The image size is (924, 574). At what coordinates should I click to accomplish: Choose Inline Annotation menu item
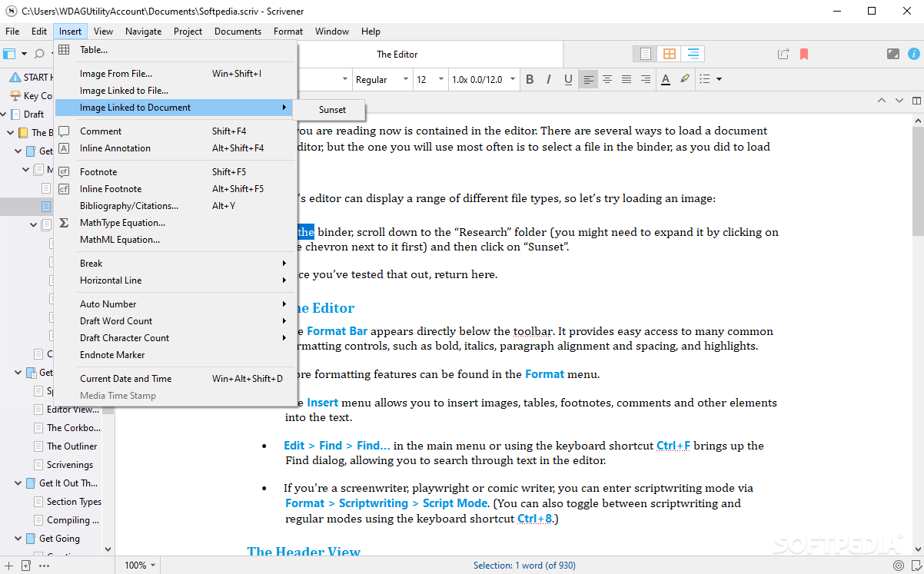coord(176,148)
